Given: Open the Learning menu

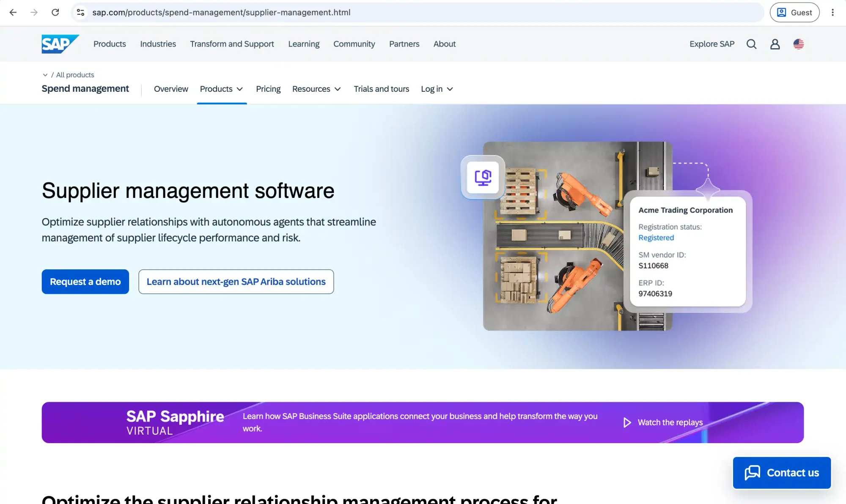Looking at the screenshot, I should click(304, 44).
